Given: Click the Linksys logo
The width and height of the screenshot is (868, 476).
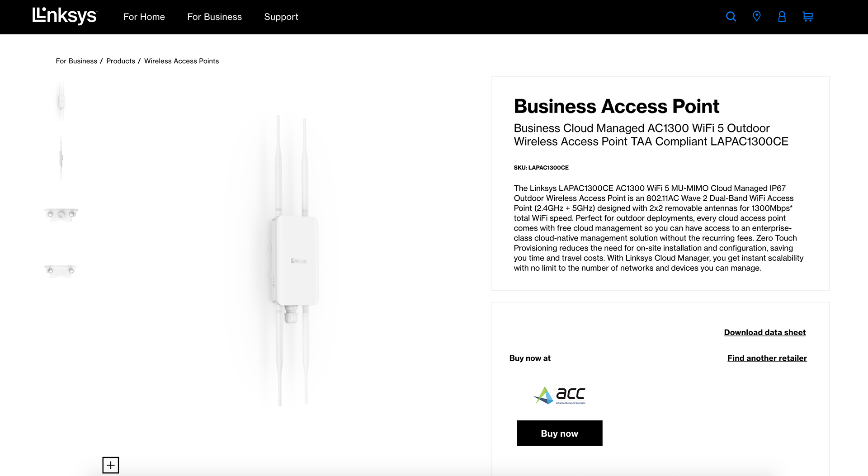Looking at the screenshot, I should coord(64,16).
